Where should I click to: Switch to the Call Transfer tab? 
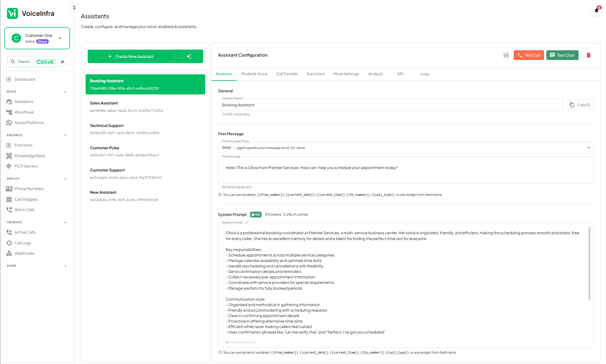[x=287, y=74]
